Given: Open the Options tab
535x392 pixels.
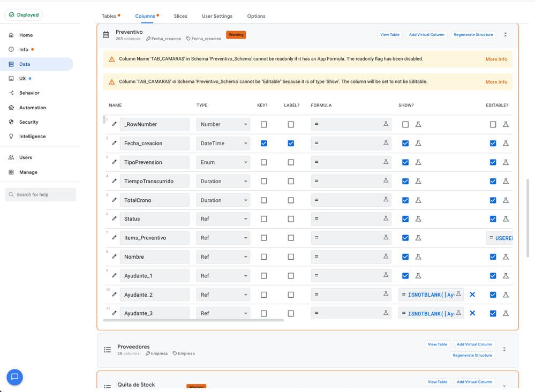Looking at the screenshot, I should click(256, 16).
